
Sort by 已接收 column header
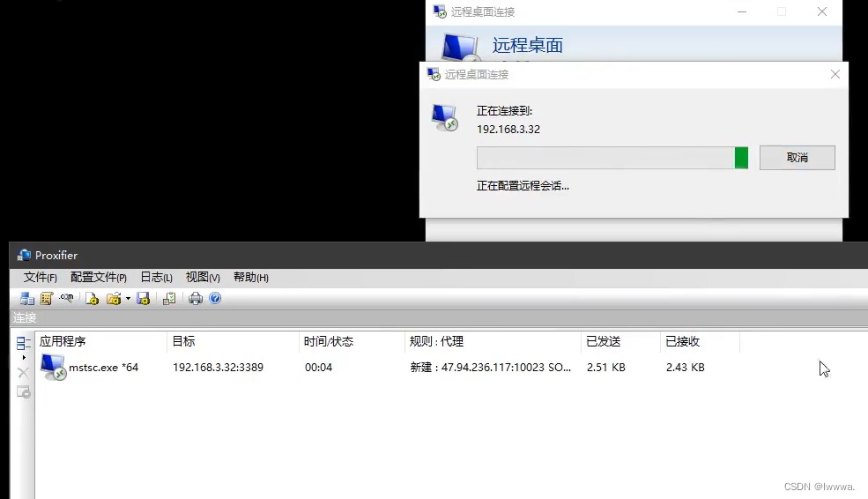click(x=700, y=341)
